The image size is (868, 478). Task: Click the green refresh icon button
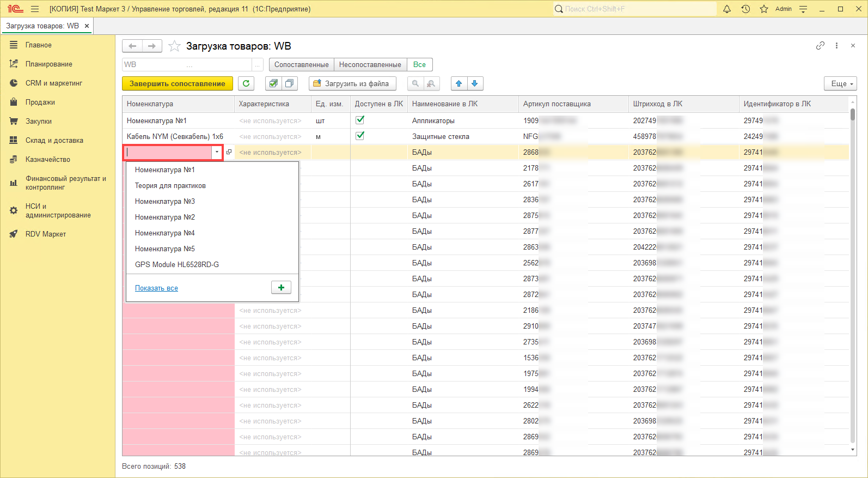click(246, 83)
